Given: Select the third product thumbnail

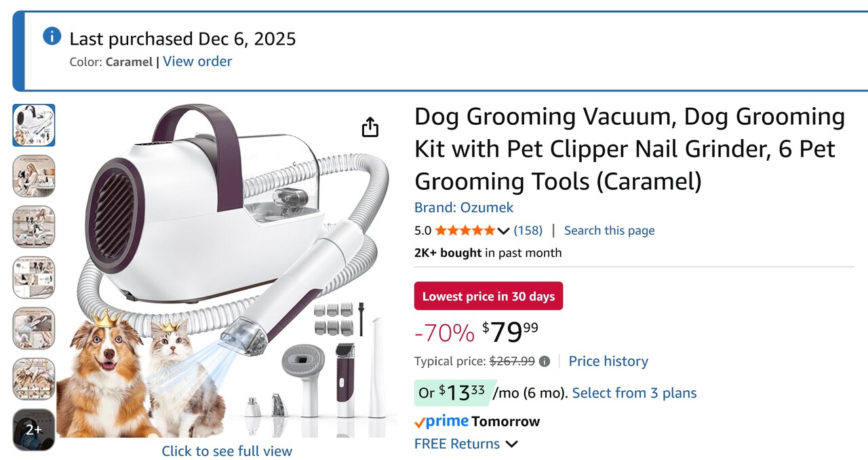Looking at the screenshot, I should coord(34,227).
